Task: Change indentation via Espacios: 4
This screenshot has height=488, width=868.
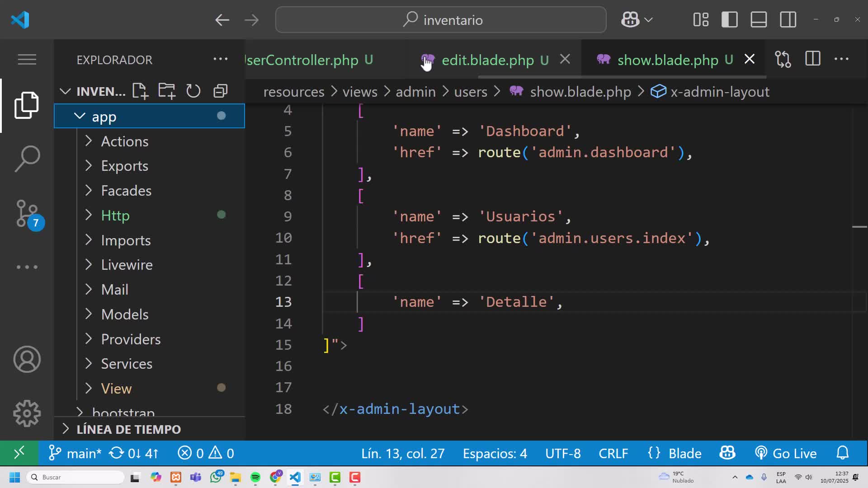Action: tap(495, 453)
